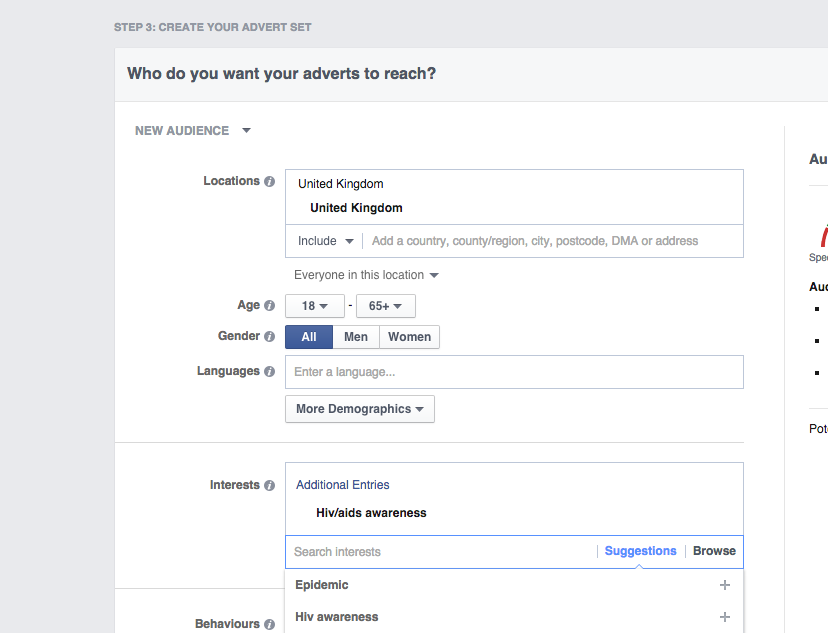
Task: Click the More Demographics button
Action: pyautogui.click(x=359, y=409)
